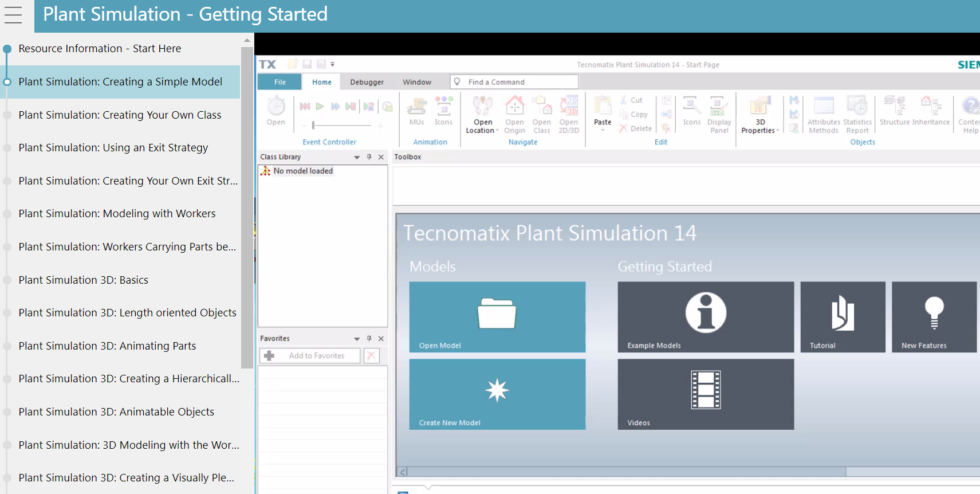Image resolution: width=980 pixels, height=494 pixels.
Task: Select the Resource Information step marker
Action: point(7,49)
